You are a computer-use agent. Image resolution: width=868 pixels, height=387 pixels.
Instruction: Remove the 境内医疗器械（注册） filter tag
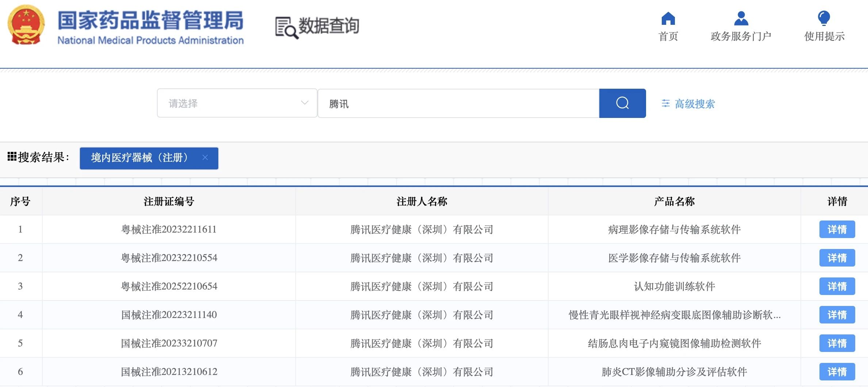pyautogui.click(x=205, y=158)
